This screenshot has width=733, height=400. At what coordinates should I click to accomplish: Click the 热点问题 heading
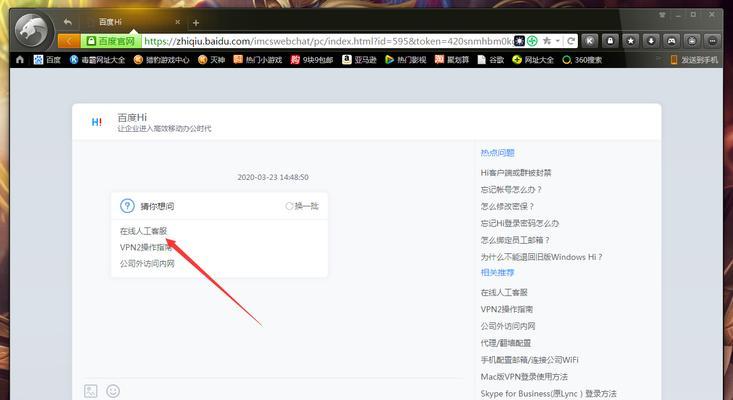(x=497, y=152)
